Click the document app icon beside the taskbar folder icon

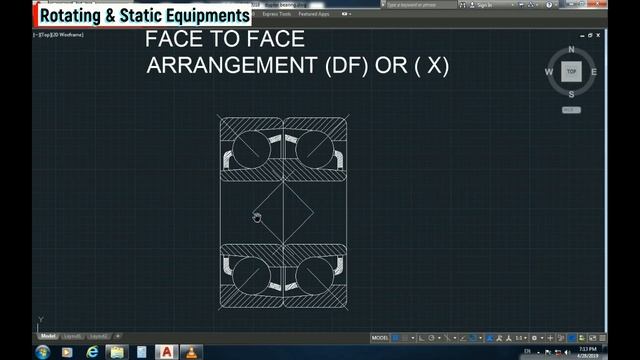142,352
